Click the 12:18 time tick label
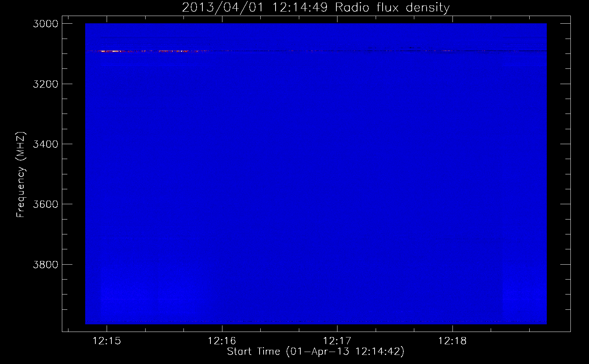 (x=452, y=341)
